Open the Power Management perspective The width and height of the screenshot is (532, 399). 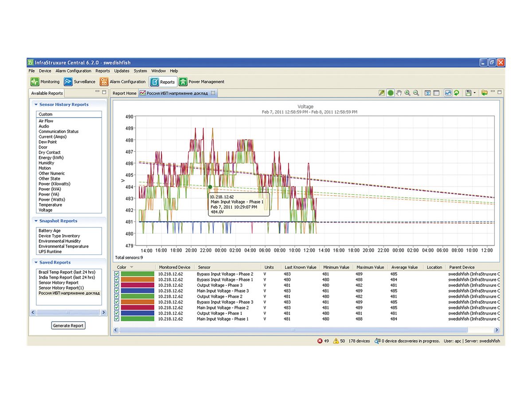[x=201, y=82]
